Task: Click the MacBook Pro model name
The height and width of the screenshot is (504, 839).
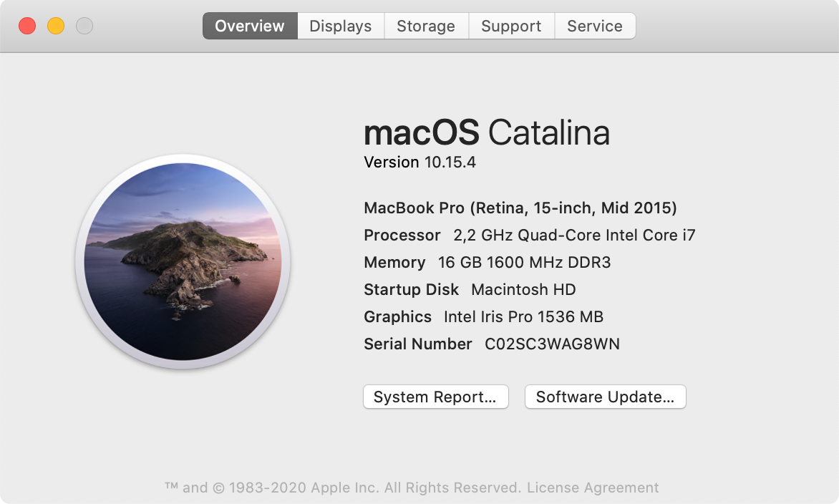Action: (520, 208)
